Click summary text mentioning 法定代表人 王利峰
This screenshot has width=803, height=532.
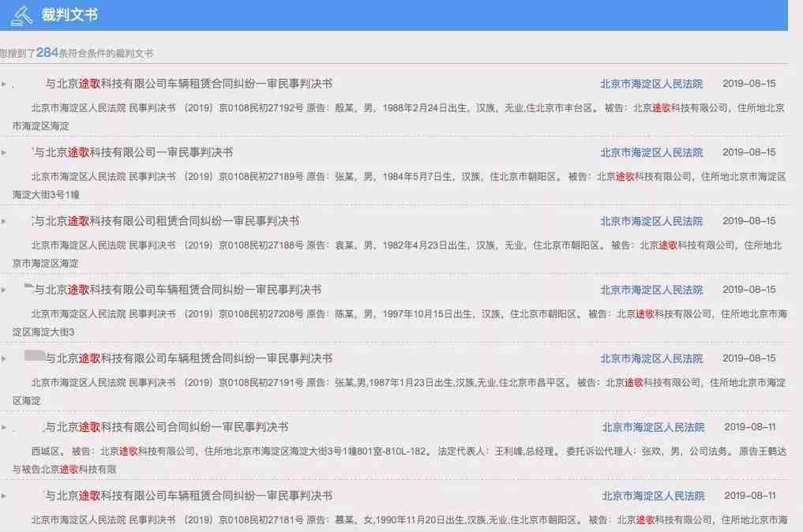pyautogui.click(x=400, y=460)
